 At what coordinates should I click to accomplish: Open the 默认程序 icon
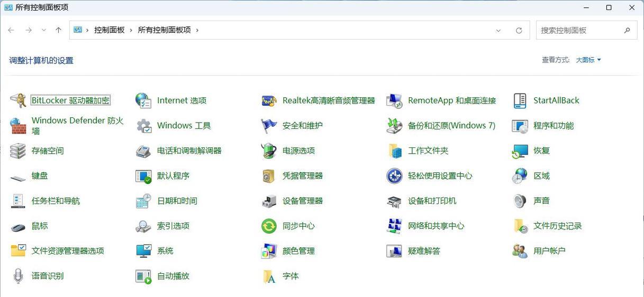[143, 176]
